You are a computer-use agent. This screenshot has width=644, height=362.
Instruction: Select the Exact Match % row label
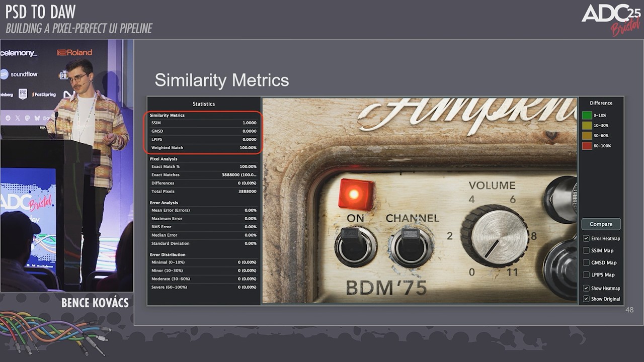coord(166,166)
